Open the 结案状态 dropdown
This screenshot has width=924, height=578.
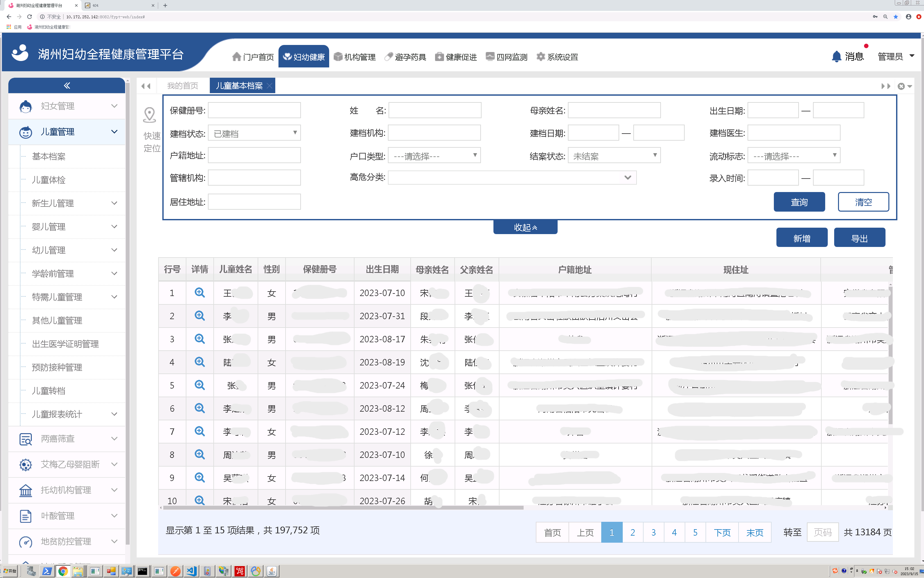(x=614, y=156)
